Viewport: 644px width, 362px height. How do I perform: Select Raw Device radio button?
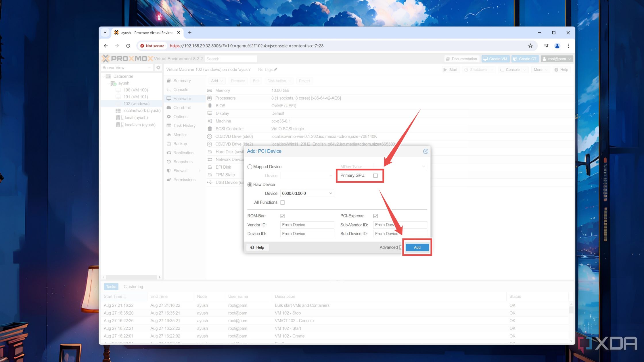click(250, 184)
